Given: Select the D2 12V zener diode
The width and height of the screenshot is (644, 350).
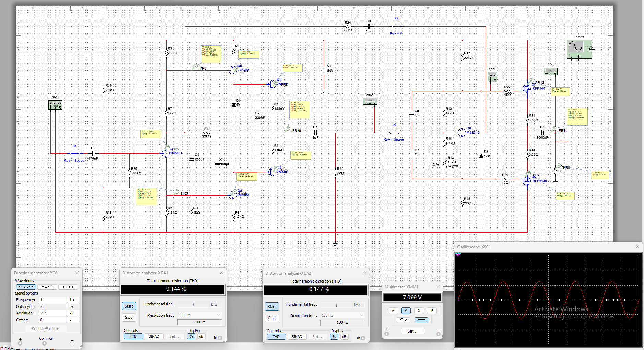Looking at the screenshot, I should (x=481, y=155).
